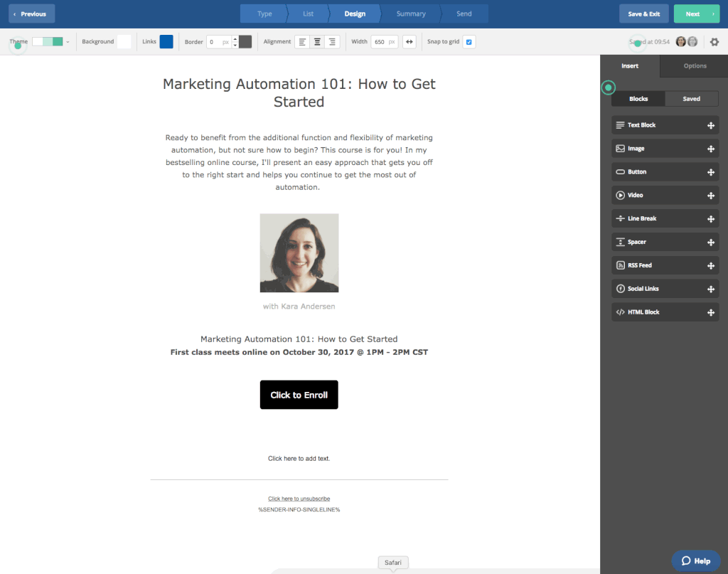The height and width of the screenshot is (574, 728).
Task: Select right alignment icon
Action: click(x=331, y=42)
